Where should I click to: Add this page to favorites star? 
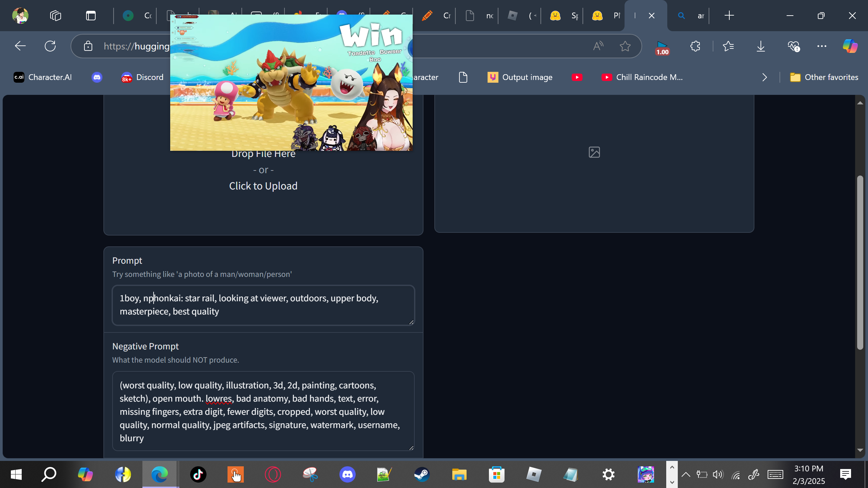625,46
